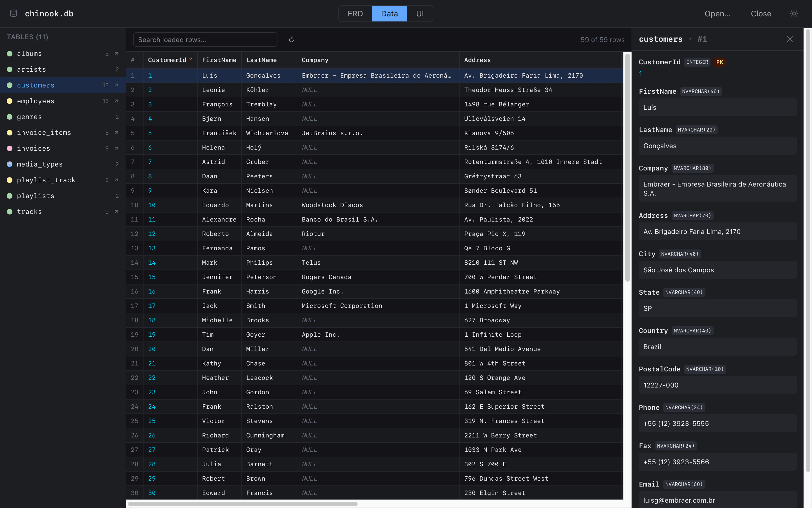The width and height of the screenshot is (812, 508).
Task: Select the playlists table
Action: 63,196
